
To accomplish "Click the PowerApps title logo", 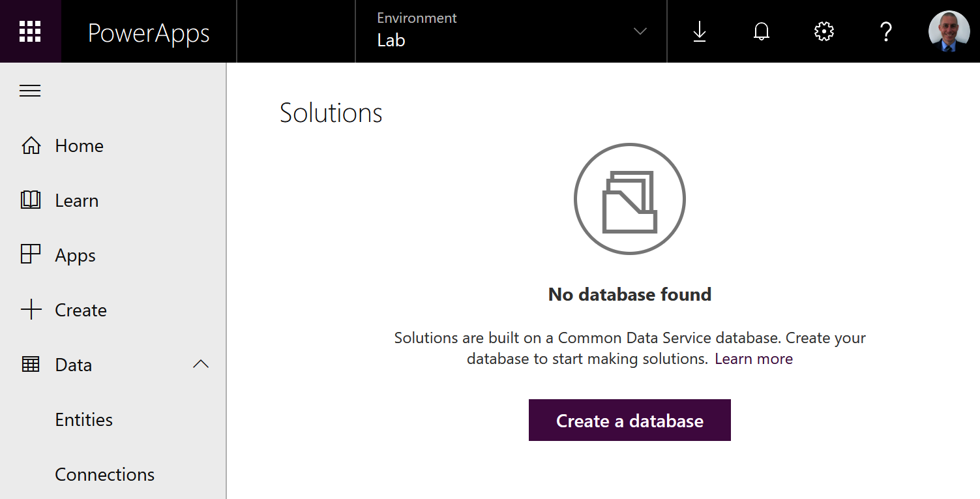I will [149, 33].
